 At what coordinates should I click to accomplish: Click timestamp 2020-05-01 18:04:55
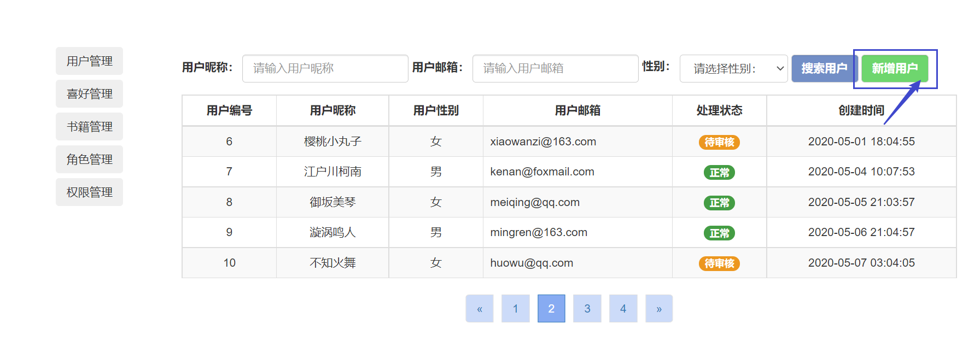[862, 142]
